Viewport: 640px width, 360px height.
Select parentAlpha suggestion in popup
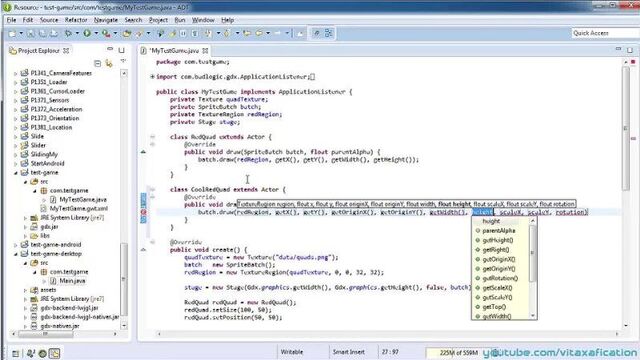498,231
